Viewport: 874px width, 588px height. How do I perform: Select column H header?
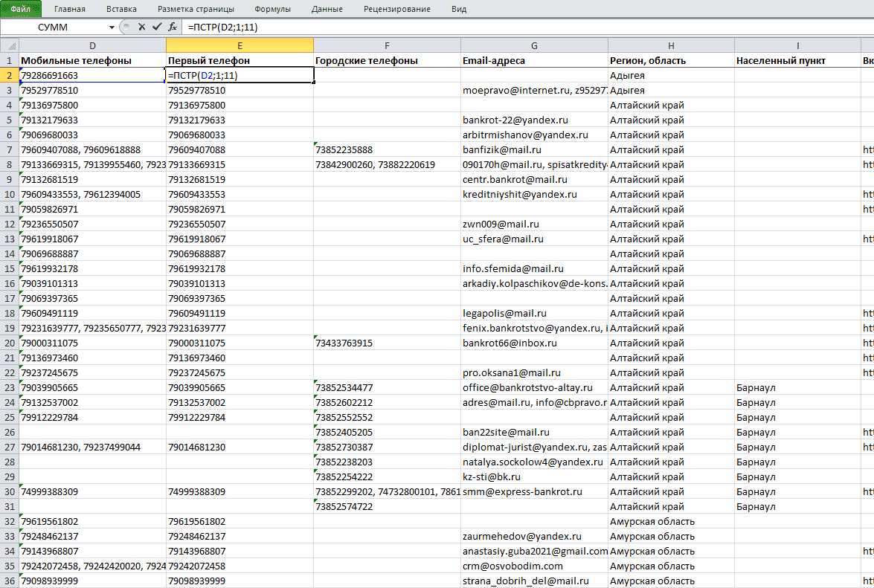(x=671, y=45)
